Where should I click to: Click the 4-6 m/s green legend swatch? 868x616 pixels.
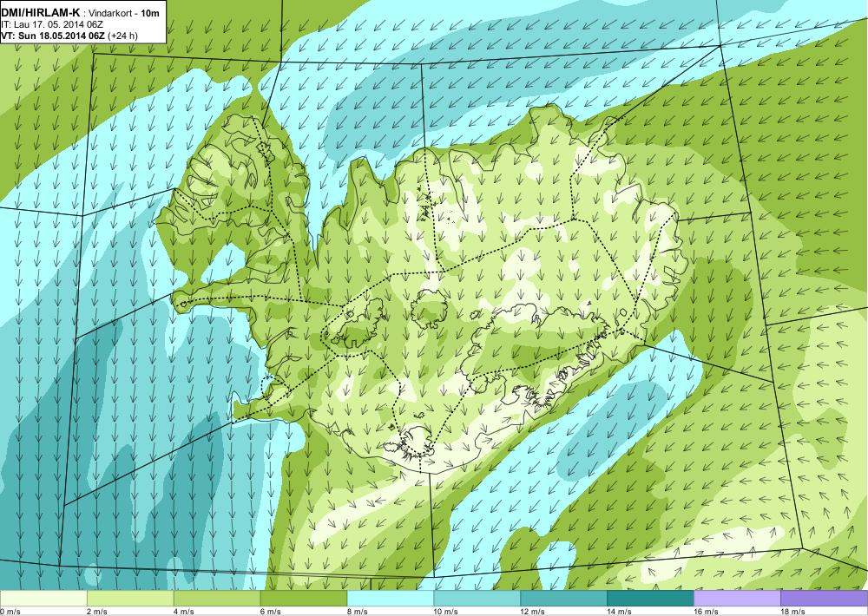[217, 599]
